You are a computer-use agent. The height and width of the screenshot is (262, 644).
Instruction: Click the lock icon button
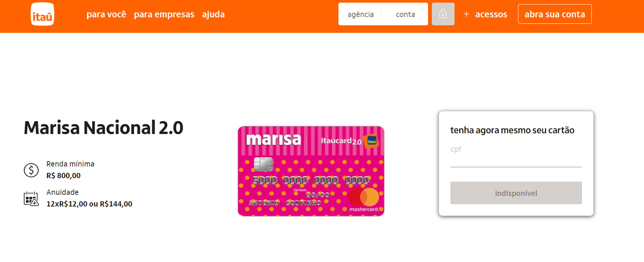pos(443,14)
